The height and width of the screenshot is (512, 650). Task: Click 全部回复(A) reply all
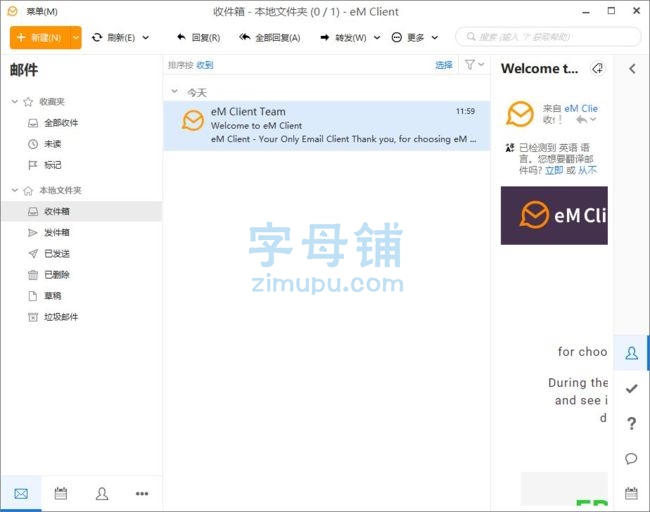[x=270, y=38]
